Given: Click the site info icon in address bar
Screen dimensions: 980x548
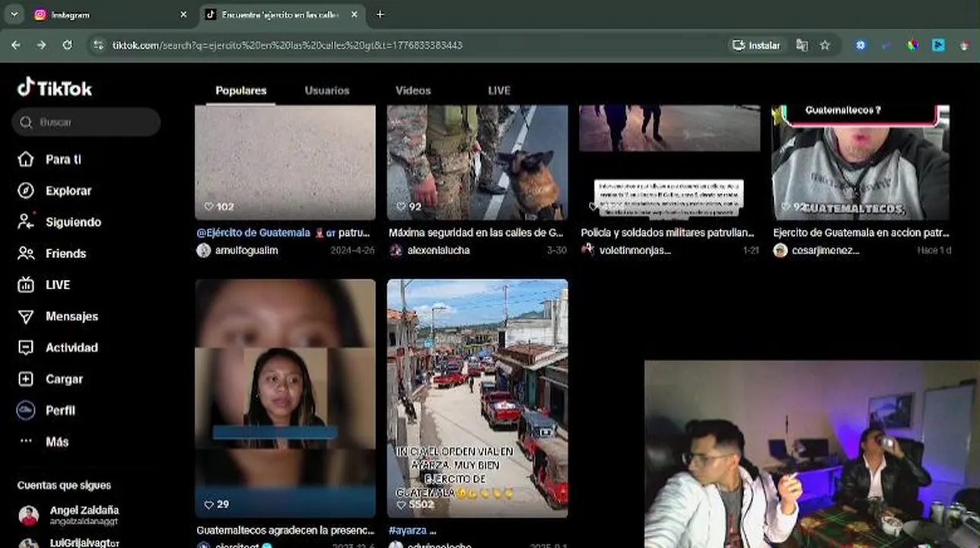Looking at the screenshot, I should (x=97, y=45).
